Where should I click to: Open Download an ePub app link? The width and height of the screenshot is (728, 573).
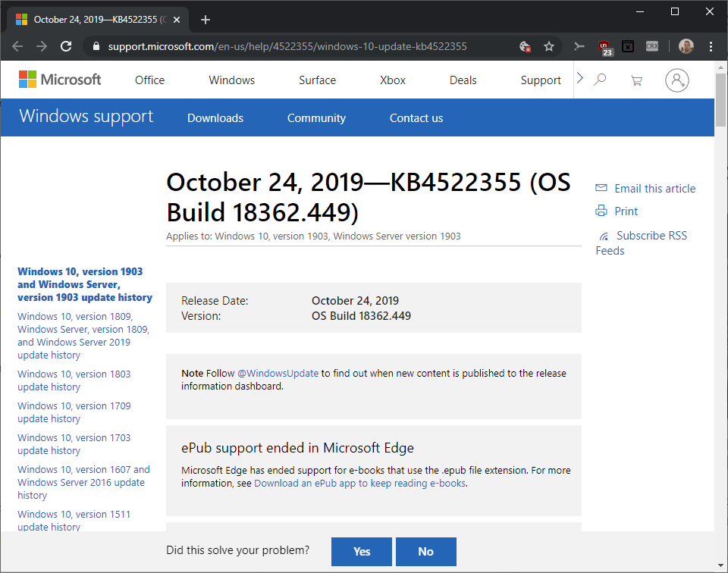click(x=359, y=483)
